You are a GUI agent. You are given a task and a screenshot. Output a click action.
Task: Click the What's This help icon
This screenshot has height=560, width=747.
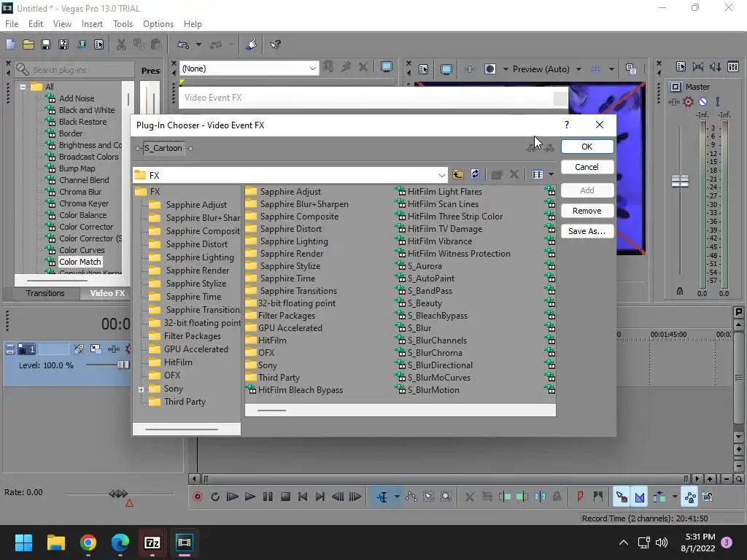275,44
